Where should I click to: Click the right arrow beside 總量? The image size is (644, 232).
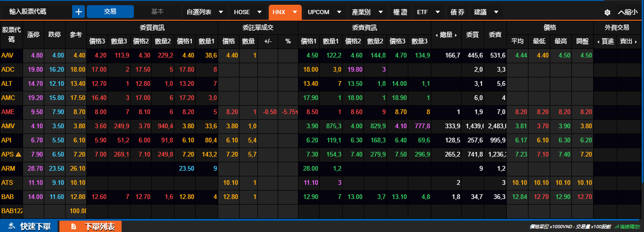click(x=455, y=34)
